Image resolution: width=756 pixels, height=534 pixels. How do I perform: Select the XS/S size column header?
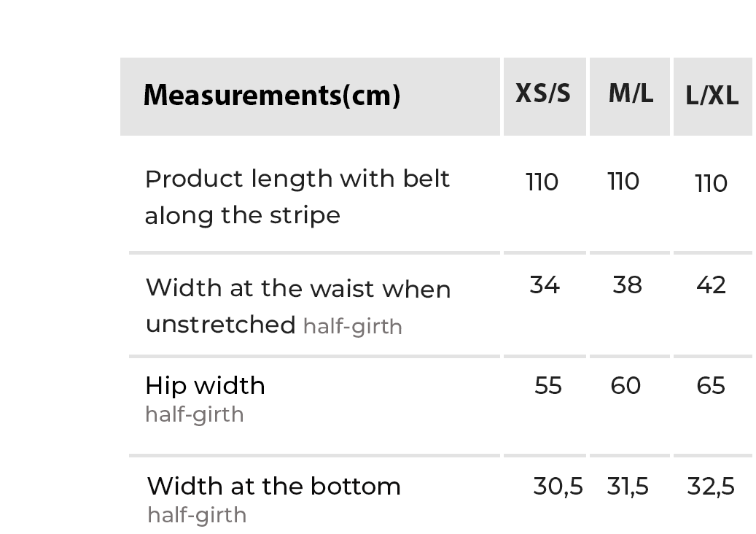click(x=543, y=94)
